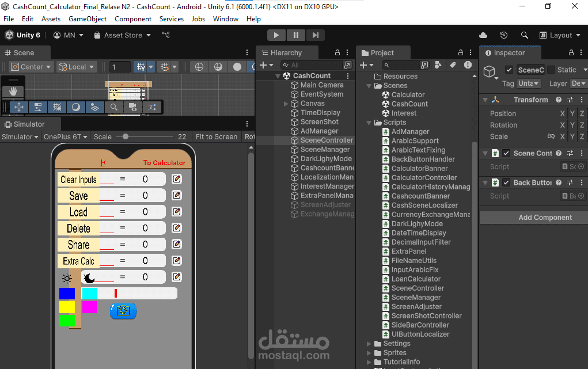
Task: Lock the Project panel
Action: [x=461, y=52]
